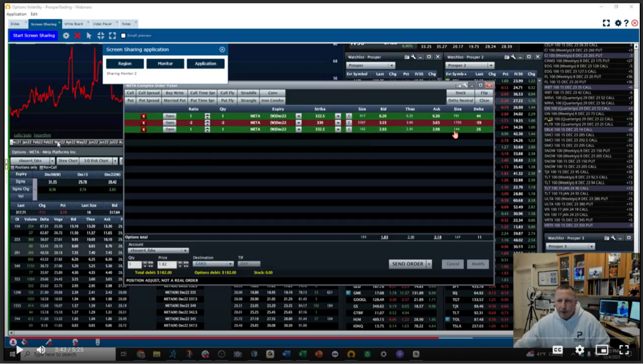
Task: Expand expiry dropdown on 322.5 leg
Action: [x=298, y=116]
